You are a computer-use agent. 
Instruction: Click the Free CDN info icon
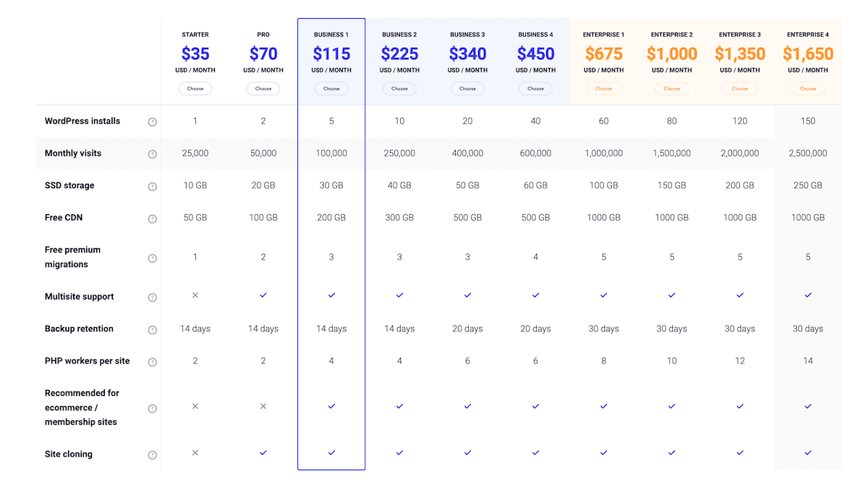coord(152,218)
